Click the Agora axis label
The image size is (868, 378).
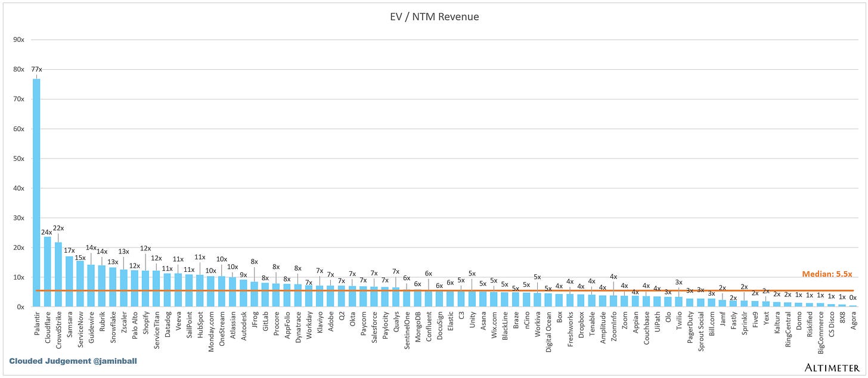(853, 321)
